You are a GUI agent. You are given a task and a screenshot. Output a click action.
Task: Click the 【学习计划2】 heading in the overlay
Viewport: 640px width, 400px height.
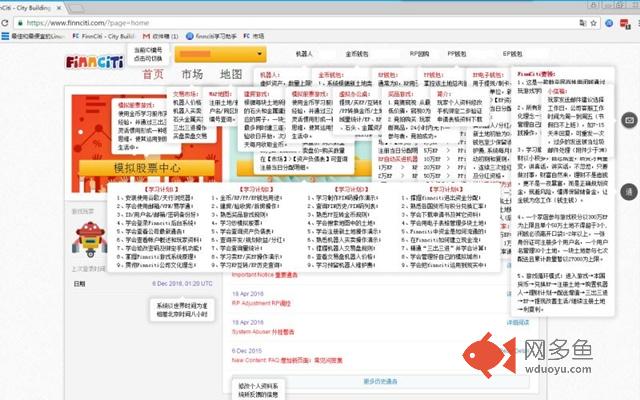(x=256, y=189)
